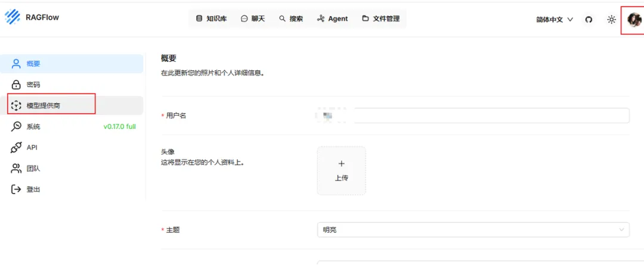The width and height of the screenshot is (644, 268).
Task: Click the system monitor icon beside 系统
Action: click(16, 126)
